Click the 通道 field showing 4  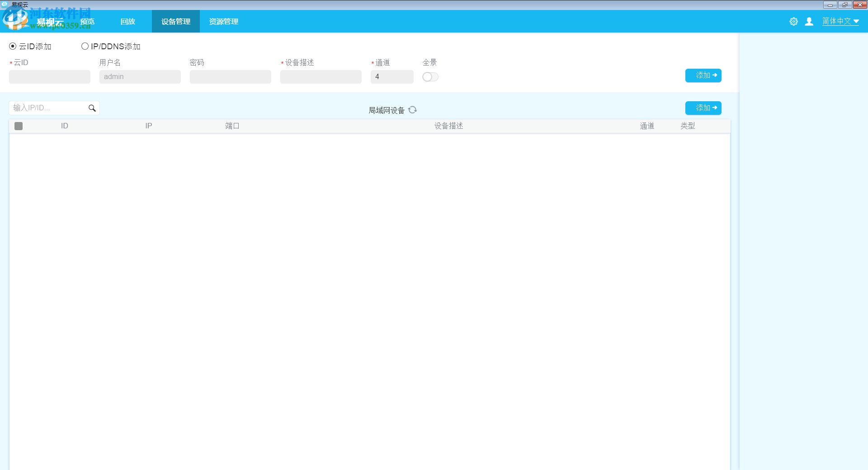coord(392,77)
